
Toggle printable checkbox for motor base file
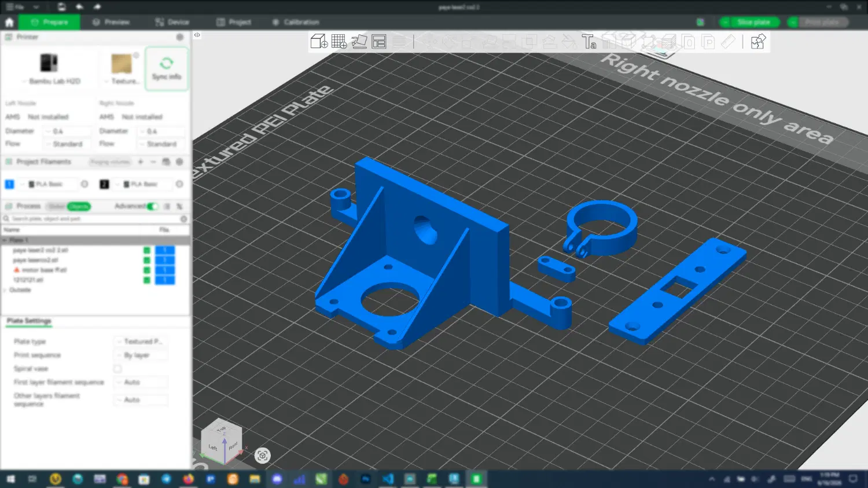click(147, 270)
